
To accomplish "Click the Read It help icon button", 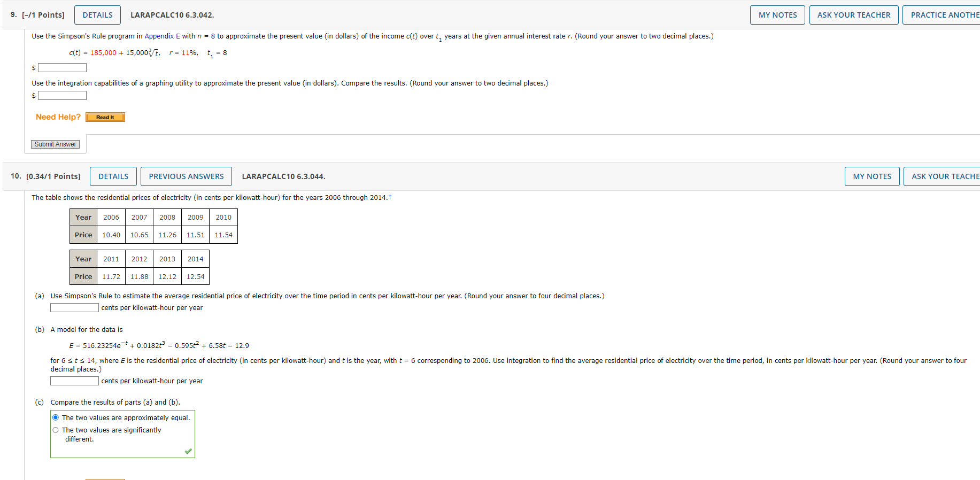I will (x=105, y=117).
